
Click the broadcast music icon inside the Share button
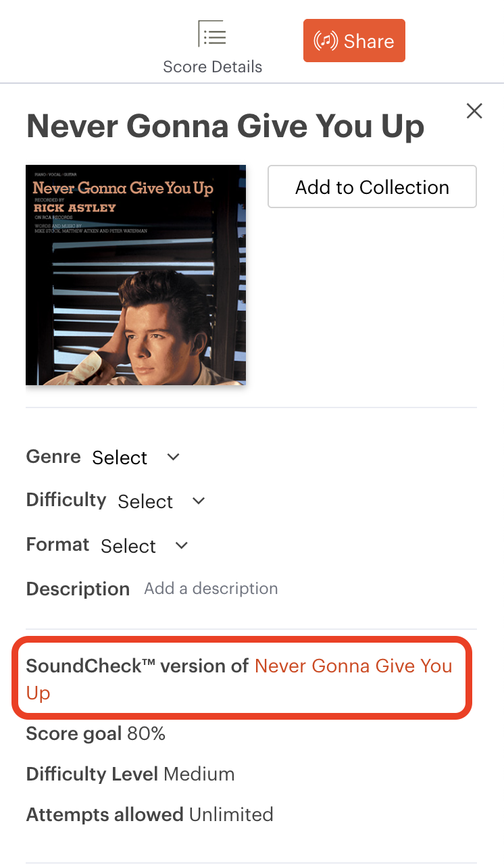[x=327, y=41]
